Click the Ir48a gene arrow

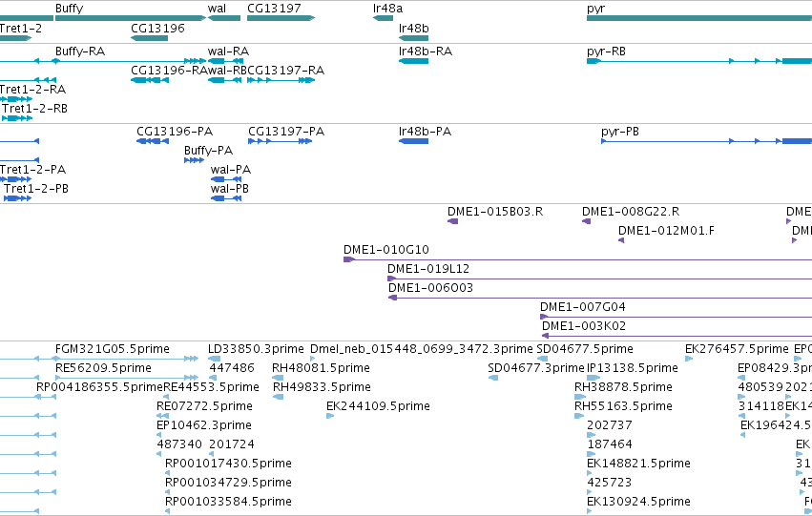point(383,18)
